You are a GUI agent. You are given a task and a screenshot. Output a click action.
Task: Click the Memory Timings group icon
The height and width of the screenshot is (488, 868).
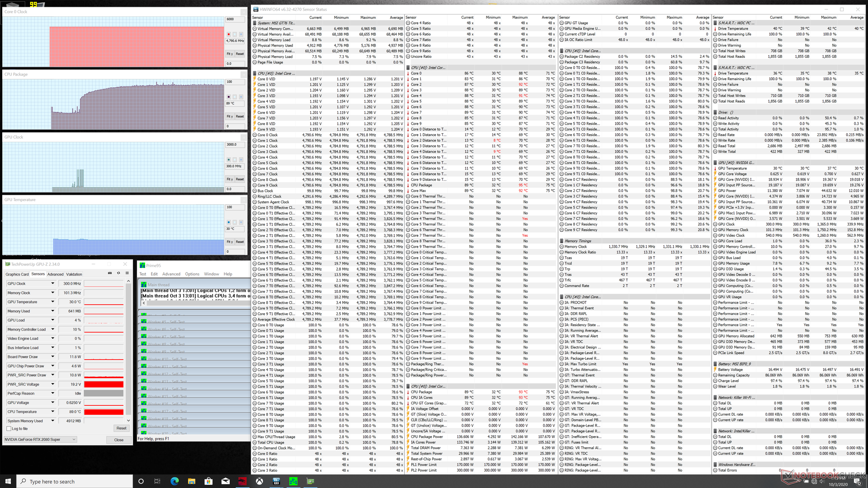tap(561, 241)
